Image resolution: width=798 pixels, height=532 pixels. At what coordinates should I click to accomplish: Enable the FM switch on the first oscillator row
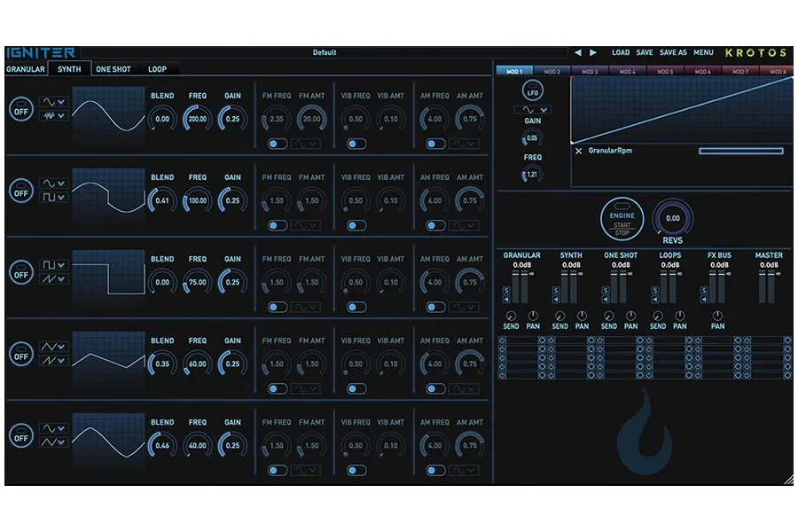(x=278, y=144)
